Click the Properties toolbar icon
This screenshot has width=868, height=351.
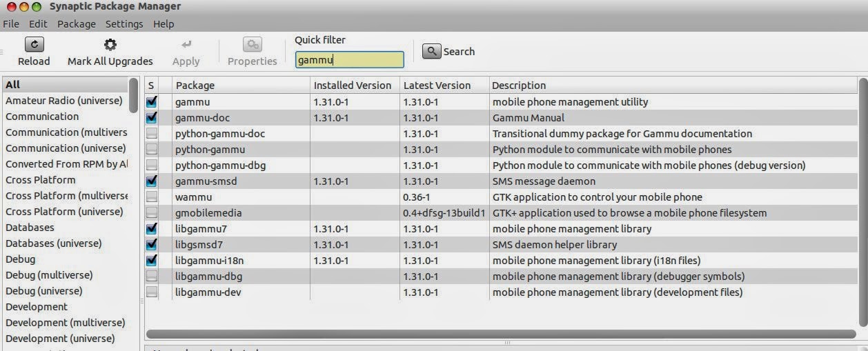coord(253,44)
